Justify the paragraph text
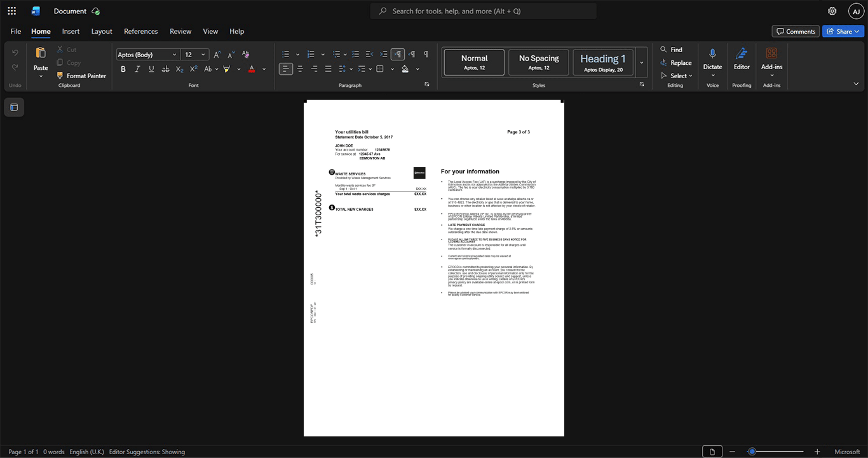This screenshot has height=458, width=868. coord(328,69)
